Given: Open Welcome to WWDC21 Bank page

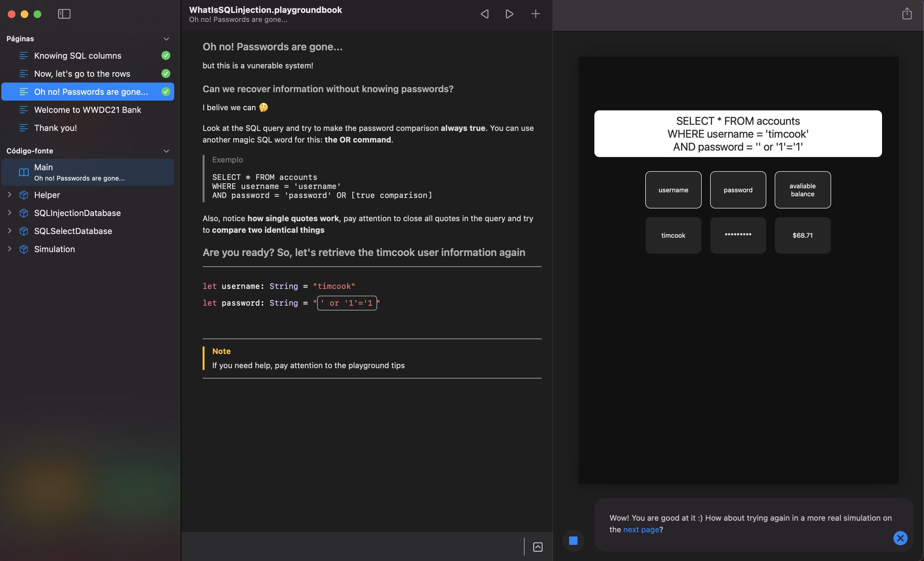Looking at the screenshot, I should coord(87,110).
